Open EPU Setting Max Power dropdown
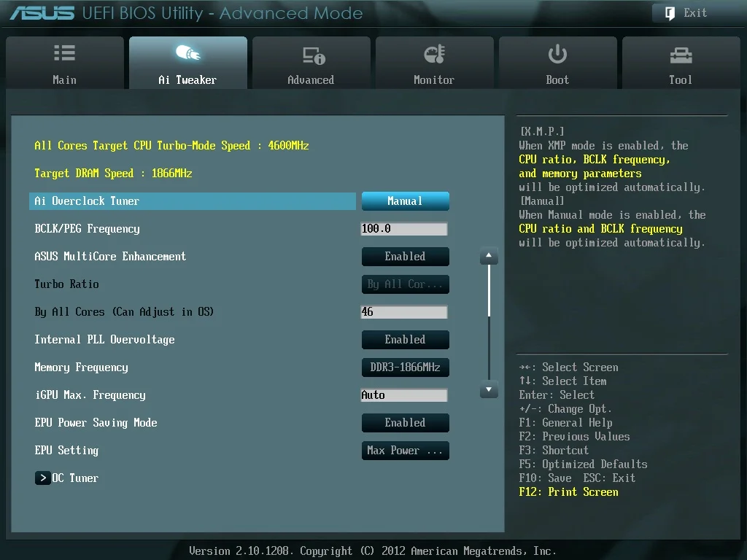Screen dimensions: 747x560 [x=406, y=451]
